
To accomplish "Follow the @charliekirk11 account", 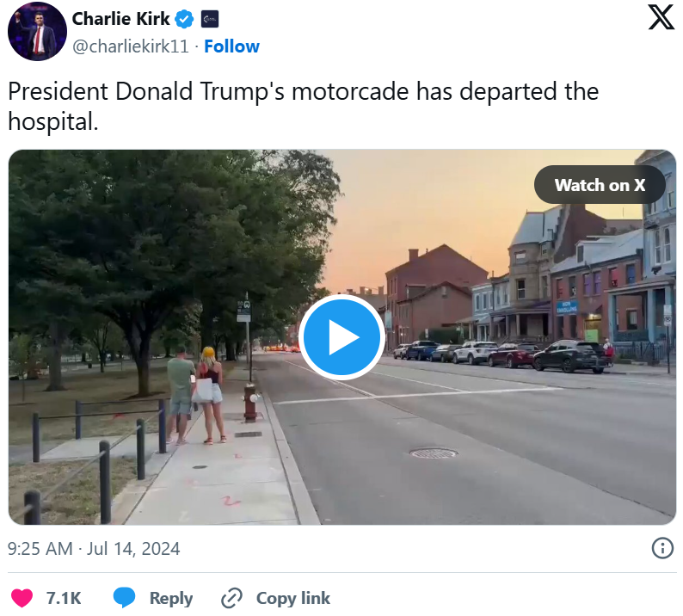I will [x=231, y=46].
